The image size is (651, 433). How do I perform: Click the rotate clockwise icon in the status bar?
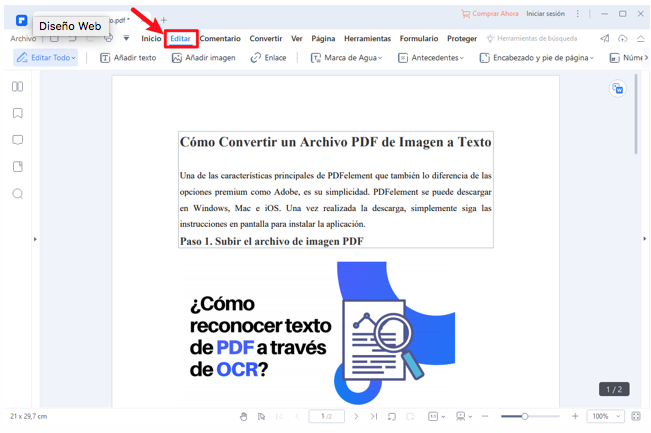tap(410, 416)
